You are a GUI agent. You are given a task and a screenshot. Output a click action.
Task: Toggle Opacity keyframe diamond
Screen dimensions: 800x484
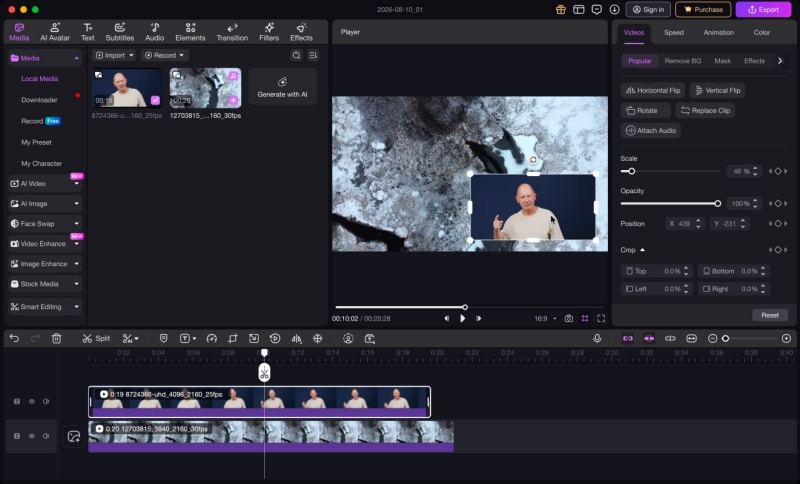pyautogui.click(x=778, y=203)
